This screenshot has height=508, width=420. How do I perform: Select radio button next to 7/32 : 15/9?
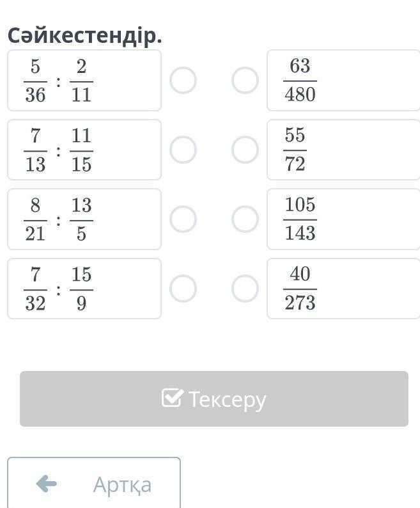coord(183,289)
